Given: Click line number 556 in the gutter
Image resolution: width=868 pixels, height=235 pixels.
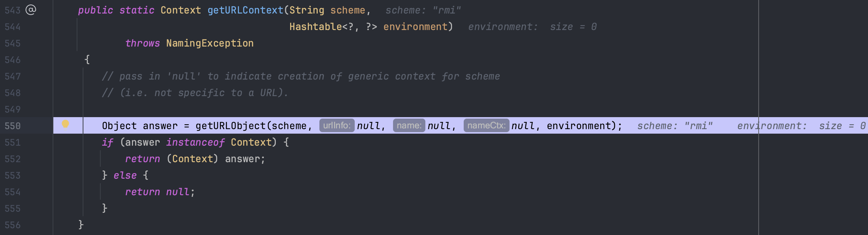Looking at the screenshot, I should [12, 225].
